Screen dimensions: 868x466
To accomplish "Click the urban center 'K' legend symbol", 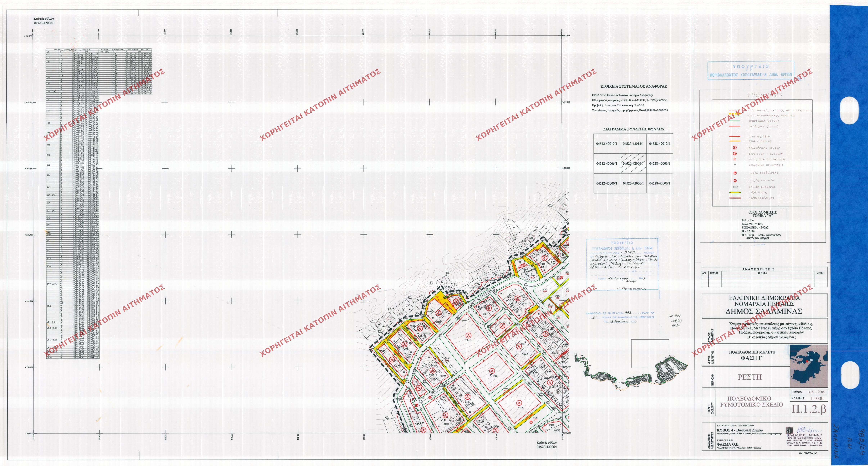I will pos(735,148).
